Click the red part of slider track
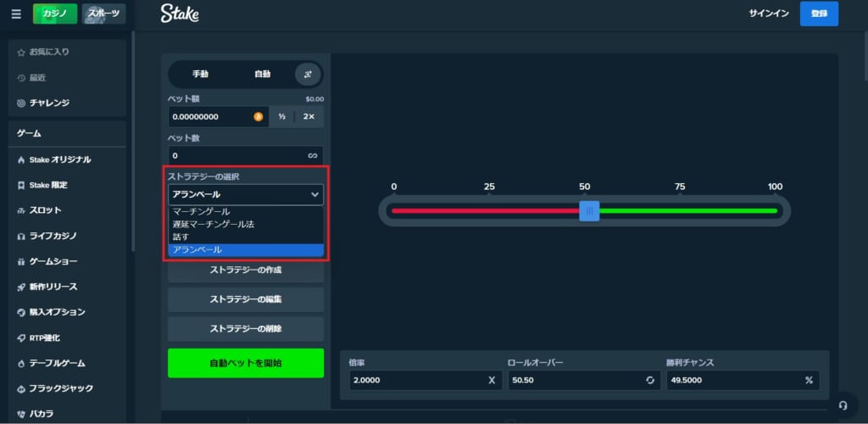 pos(486,211)
